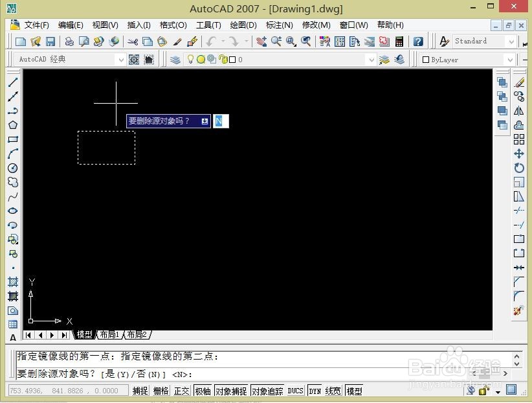
Task: Click the 模型 status bar button
Action: pos(354,391)
